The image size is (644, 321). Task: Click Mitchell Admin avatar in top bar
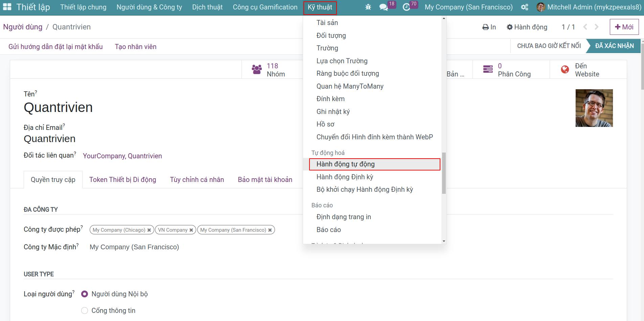[x=540, y=7]
